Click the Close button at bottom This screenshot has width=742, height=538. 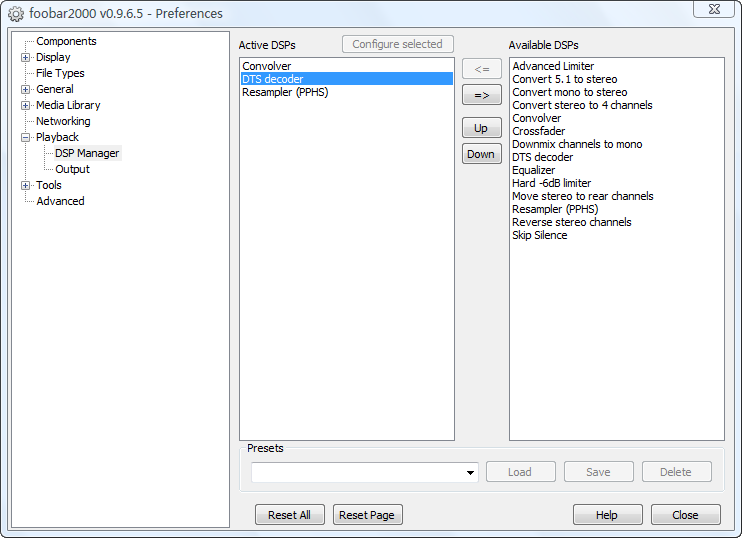(686, 515)
